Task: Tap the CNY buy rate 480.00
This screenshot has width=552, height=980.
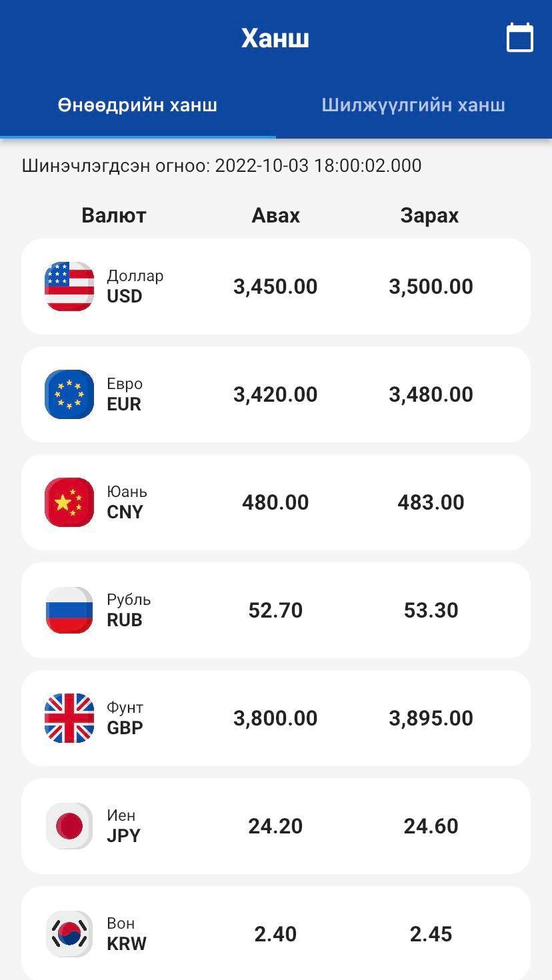Action: pyautogui.click(x=275, y=502)
